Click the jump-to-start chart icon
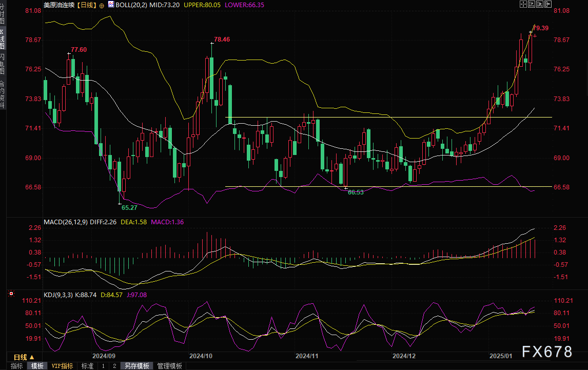 pyautogui.click(x=531, y=4)
